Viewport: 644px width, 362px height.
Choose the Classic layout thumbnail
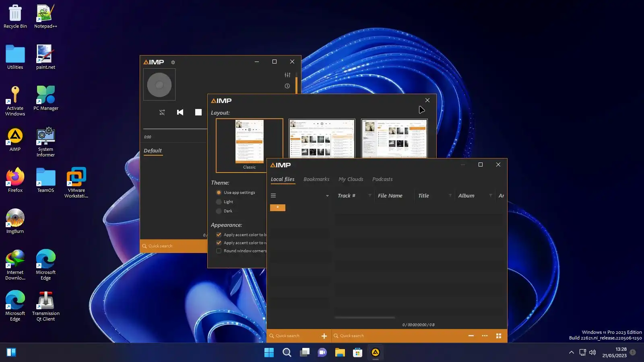point(250,145)
